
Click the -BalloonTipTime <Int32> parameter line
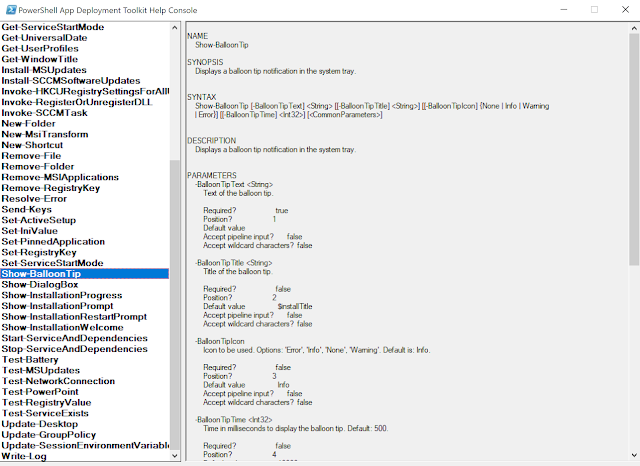[233, 419]
